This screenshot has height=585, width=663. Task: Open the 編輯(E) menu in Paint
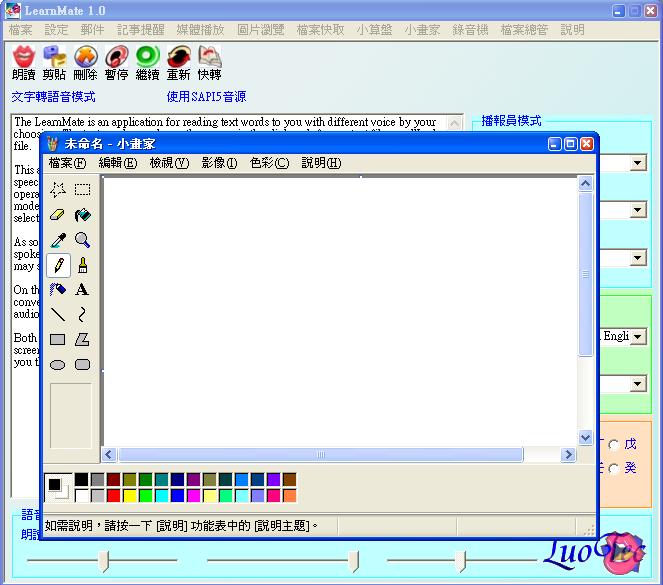(118, 163)
